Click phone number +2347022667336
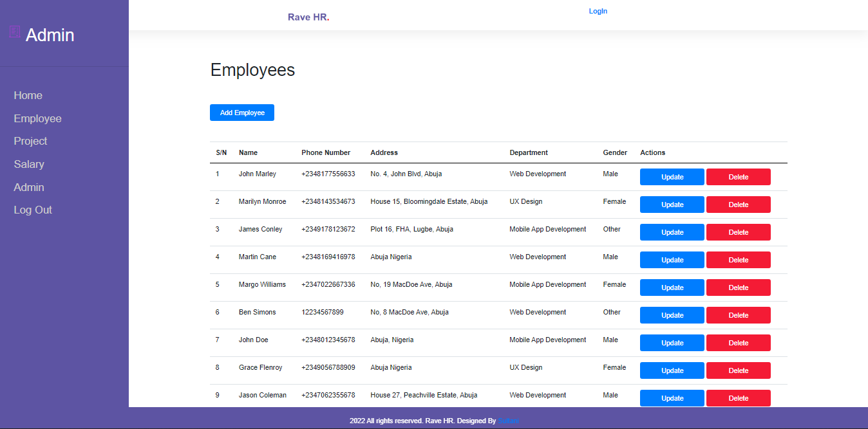 click(328, 284)
